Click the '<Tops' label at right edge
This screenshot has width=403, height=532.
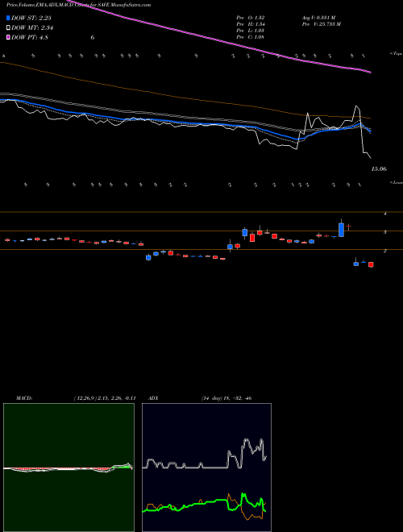(396, 54)
